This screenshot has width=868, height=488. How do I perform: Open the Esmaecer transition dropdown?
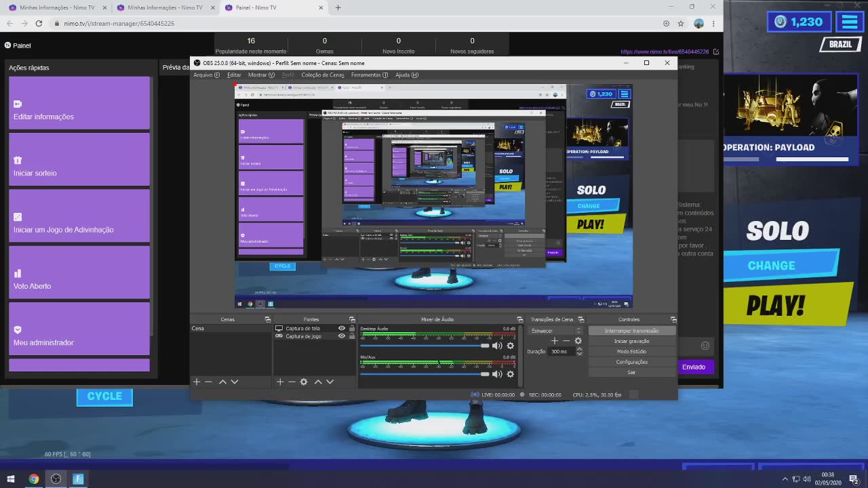[555, 331]
